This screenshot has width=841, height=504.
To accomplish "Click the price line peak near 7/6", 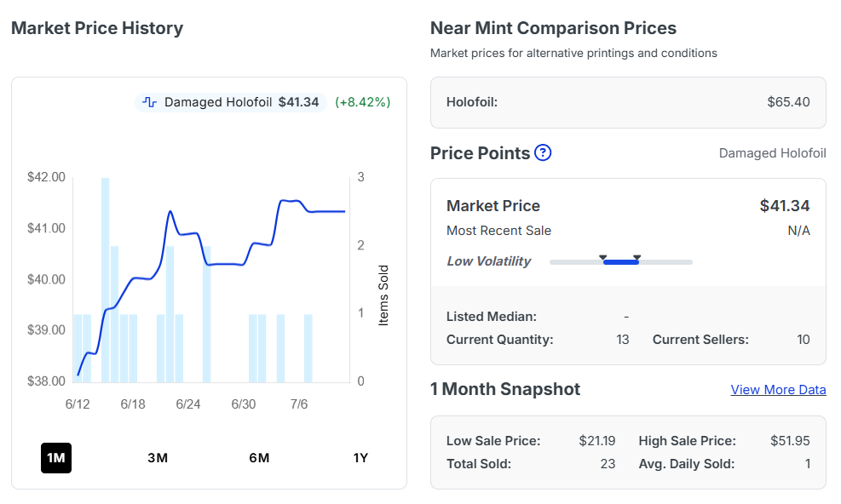I will pos(290,201).
